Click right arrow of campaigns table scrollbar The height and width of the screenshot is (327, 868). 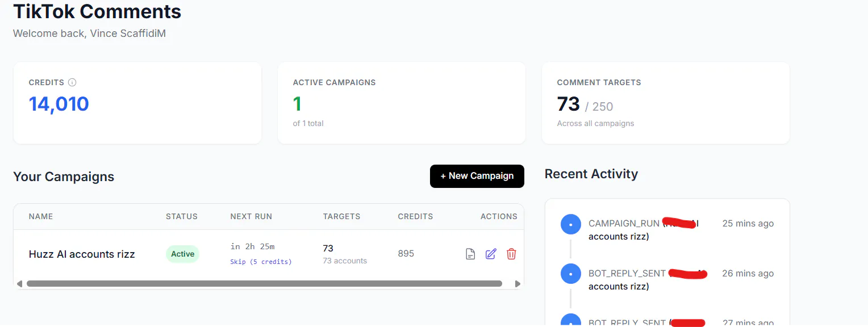[518, 283]
